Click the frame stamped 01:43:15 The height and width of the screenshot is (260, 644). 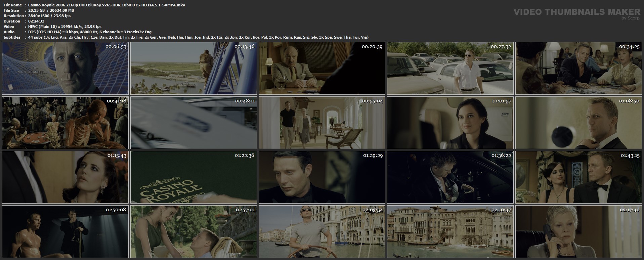click(578, 177)
